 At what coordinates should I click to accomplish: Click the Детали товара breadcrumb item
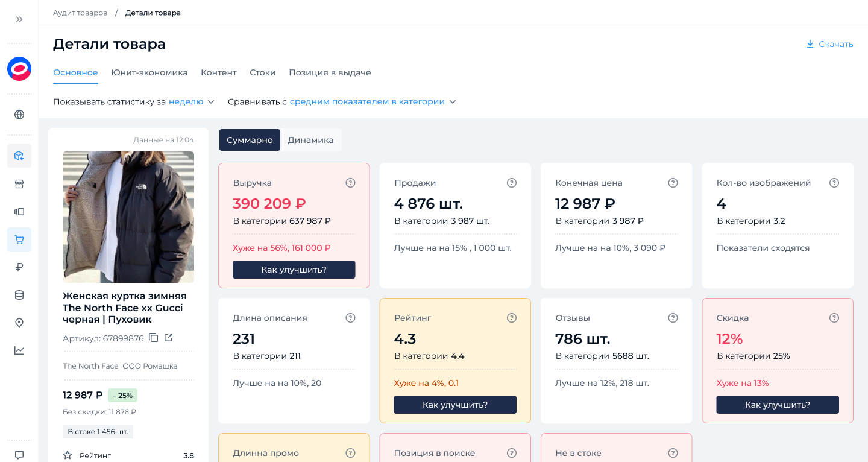pos(153,13)
